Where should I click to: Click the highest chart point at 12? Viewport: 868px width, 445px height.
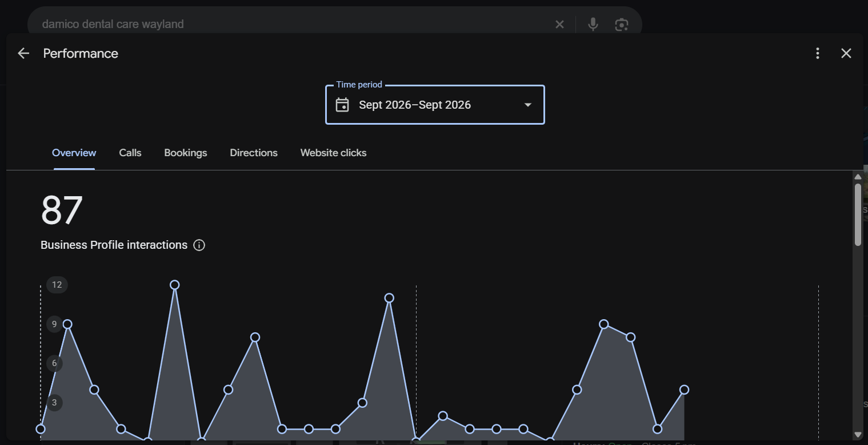pos(175,285)
